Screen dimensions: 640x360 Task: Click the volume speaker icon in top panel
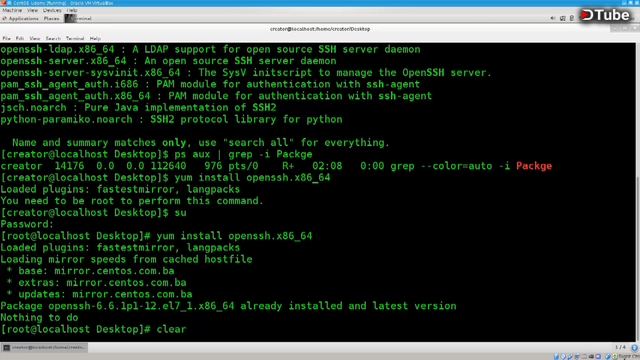coord(553,18)
